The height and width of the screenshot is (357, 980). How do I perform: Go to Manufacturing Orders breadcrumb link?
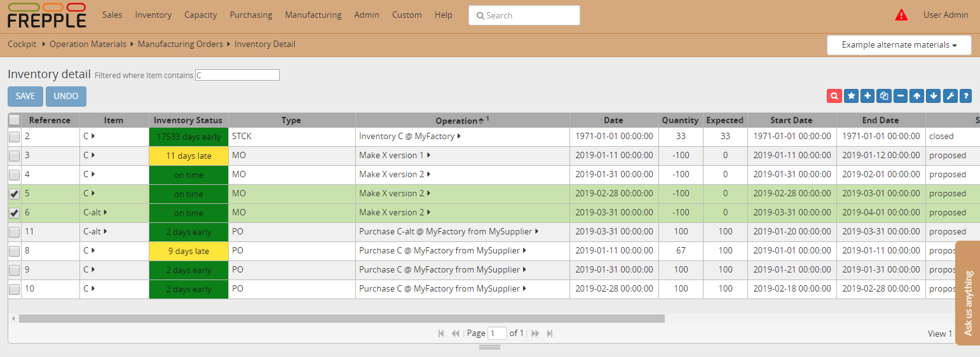click(x=180, y=44)
